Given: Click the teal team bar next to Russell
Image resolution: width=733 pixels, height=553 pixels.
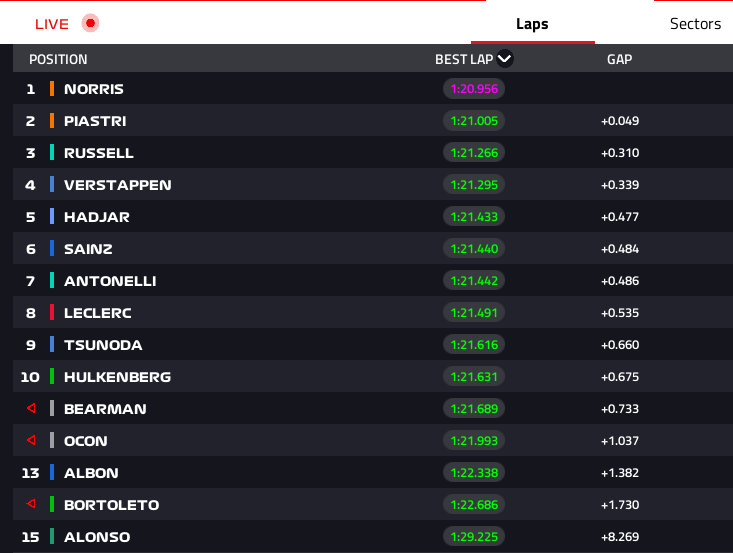Looking at the screenshot, I should [52, 152].
